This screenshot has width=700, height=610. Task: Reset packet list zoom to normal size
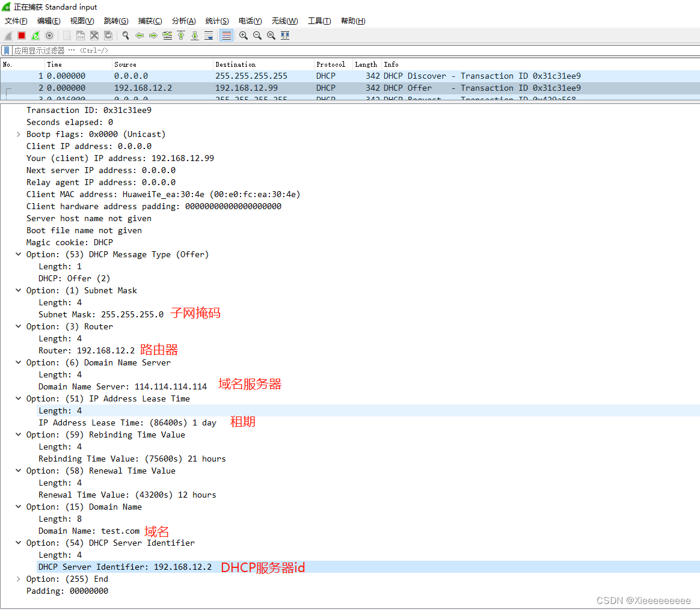[x=271, y=35]
